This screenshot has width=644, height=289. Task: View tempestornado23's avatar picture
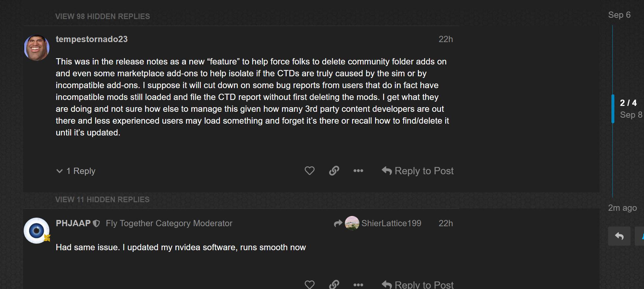point(37,48)
